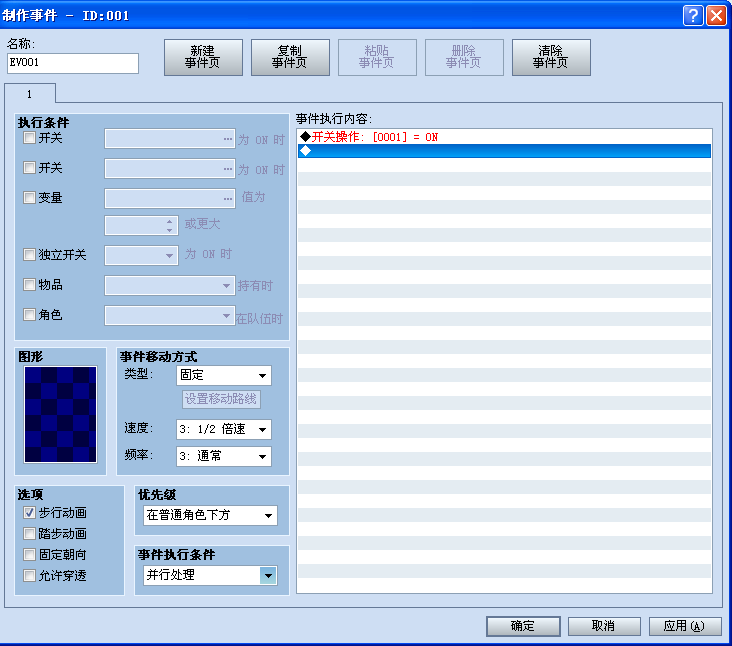Enable the 变量 condition checkbox

29,197
